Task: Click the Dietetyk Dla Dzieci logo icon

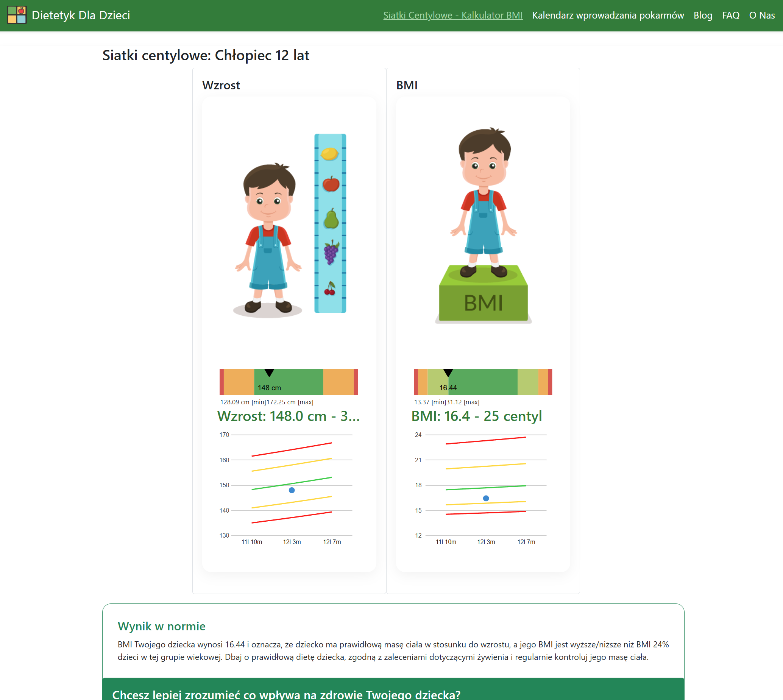Action: (x=17, y=16)
